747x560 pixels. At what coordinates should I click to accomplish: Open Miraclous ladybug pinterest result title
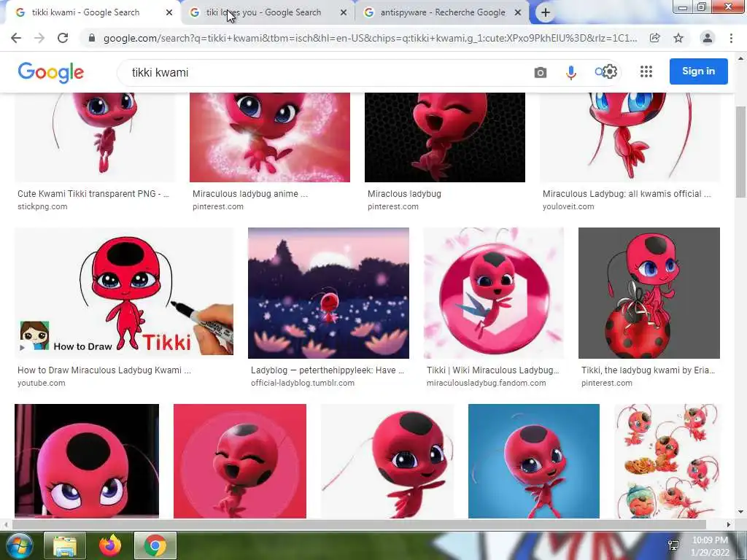coord(404,194)
